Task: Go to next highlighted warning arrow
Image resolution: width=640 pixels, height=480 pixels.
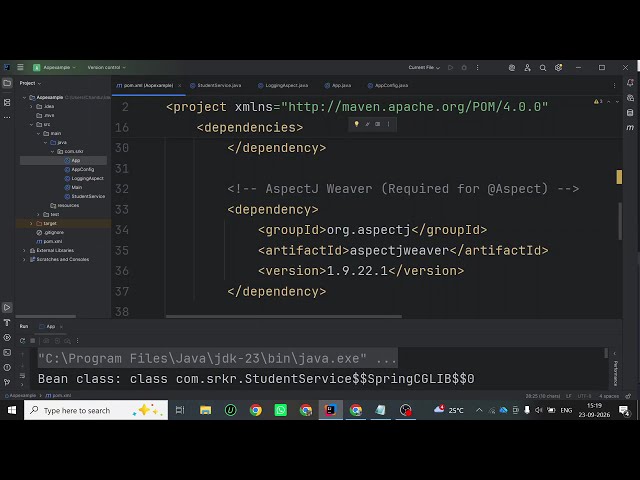Action: click(617, 101)
